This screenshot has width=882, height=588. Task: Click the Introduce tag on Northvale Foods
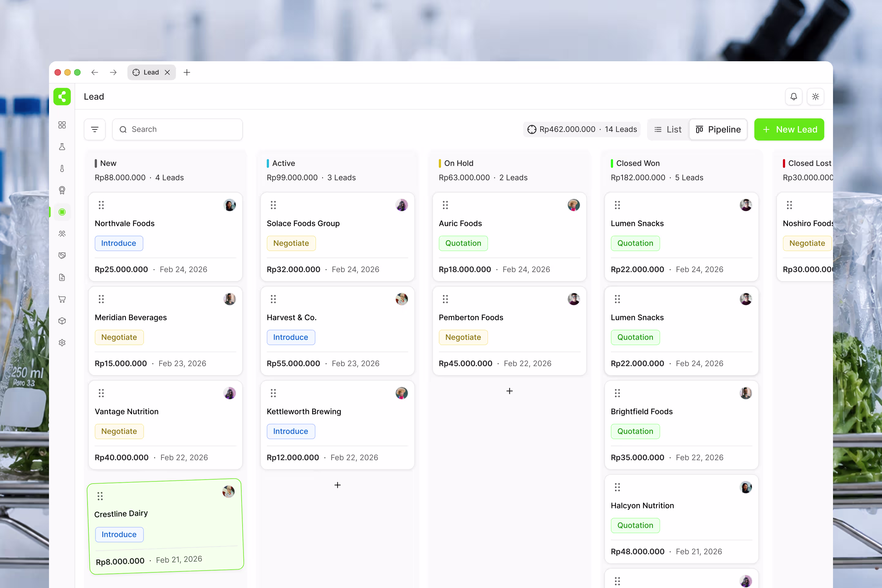(119, 243)
